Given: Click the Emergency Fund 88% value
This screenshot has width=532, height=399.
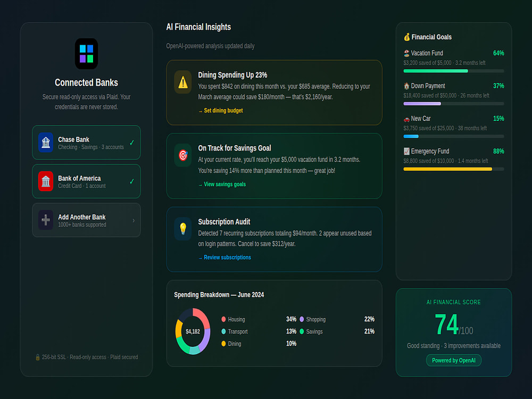Looking at the screenshot, I should click(498, 151).
